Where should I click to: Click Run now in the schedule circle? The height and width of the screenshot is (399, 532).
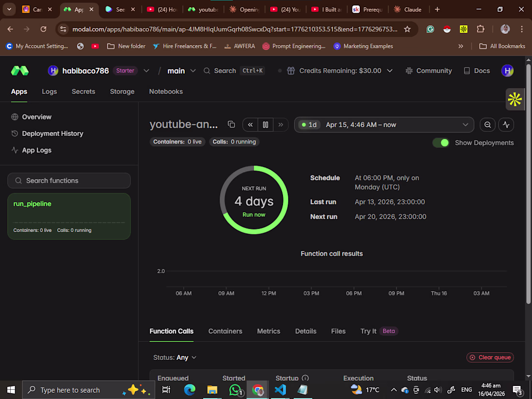(x=254, y=215)
